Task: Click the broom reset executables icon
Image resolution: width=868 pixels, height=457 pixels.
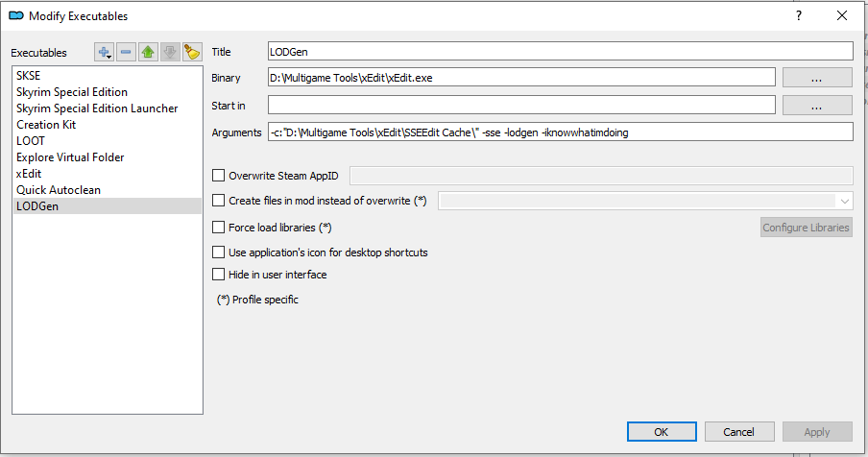Action: (x=191, y=52)
